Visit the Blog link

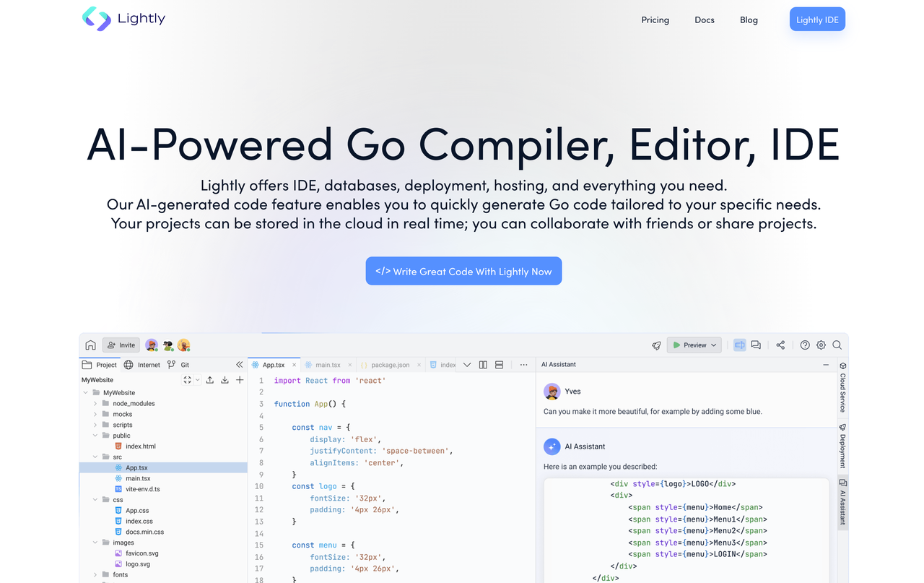coord(749,20)
